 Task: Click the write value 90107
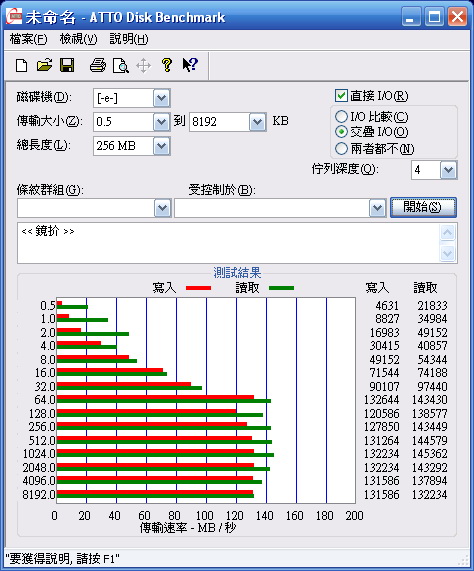384,386
